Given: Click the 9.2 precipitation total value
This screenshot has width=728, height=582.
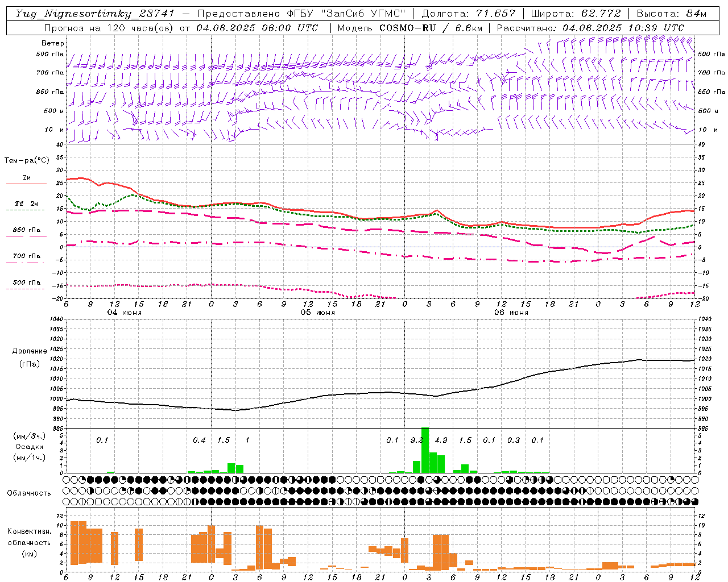Looking at the screenshot, I should tap(416, 440).
